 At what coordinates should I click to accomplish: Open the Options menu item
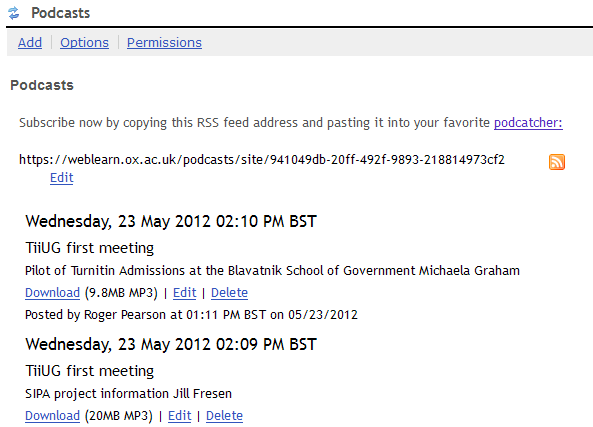(84, 42)
